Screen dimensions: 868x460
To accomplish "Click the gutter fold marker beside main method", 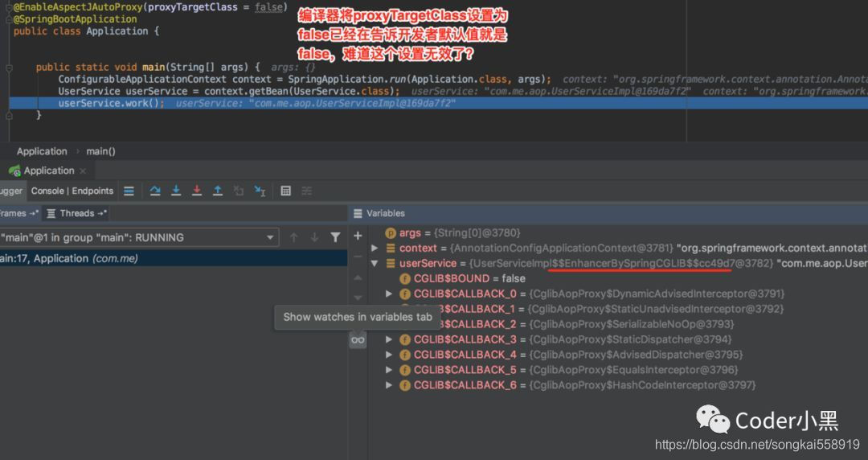I will 9,68.
